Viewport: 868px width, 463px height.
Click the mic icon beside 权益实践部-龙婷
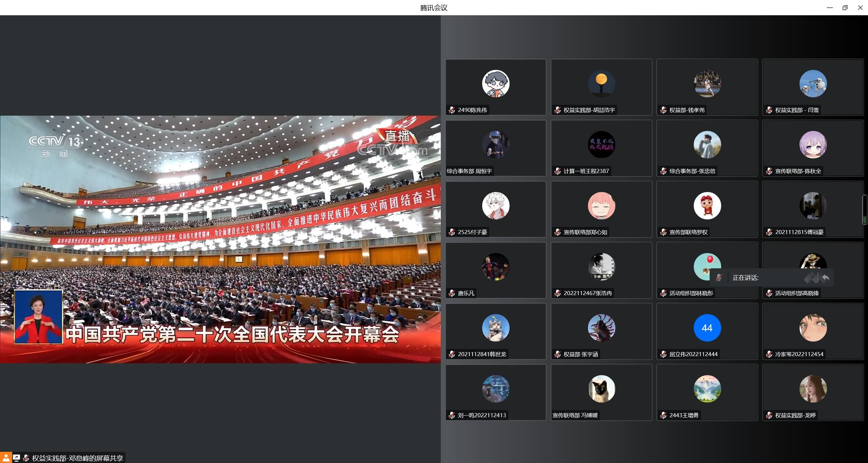click(769, 415)
